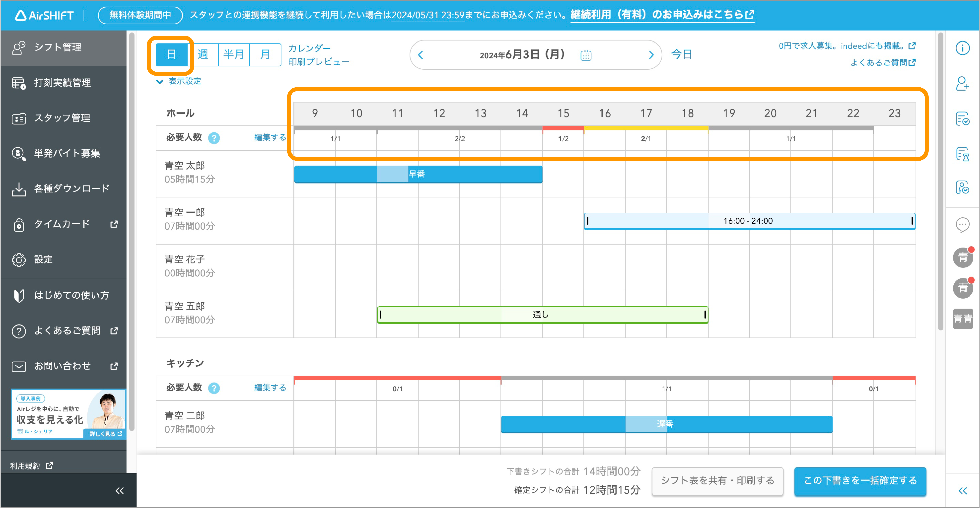Open お問い合わせ in the sidebar
Screen dimensions: 980x508
63,366
